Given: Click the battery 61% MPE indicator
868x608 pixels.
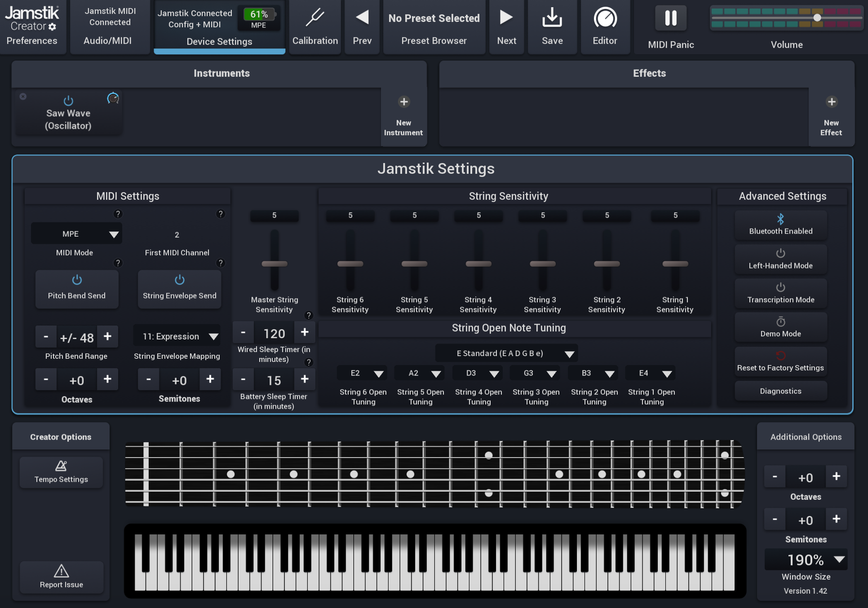Looking at the screenshot, I should point(259,18).
